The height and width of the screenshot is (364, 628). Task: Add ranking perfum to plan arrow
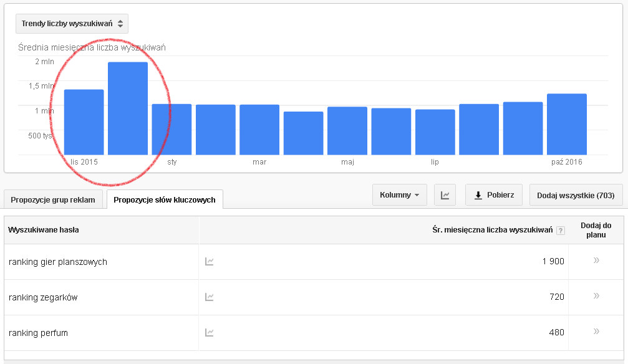[x=596, y=331]
